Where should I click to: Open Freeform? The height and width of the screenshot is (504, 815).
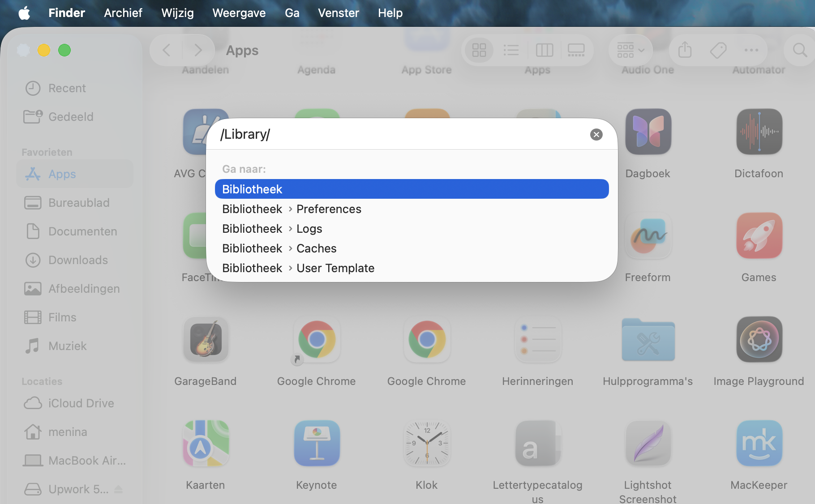click(648, 236)
